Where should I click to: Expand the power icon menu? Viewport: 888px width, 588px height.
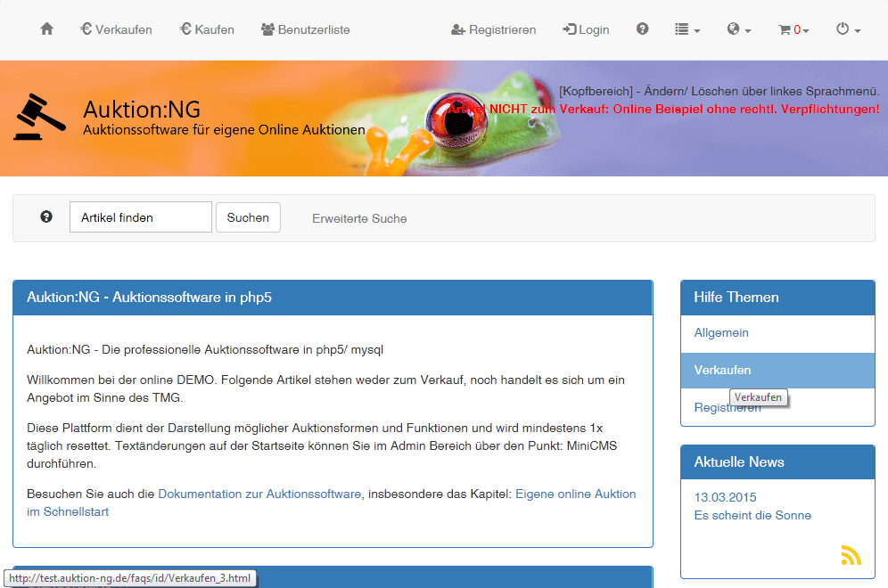847,29
